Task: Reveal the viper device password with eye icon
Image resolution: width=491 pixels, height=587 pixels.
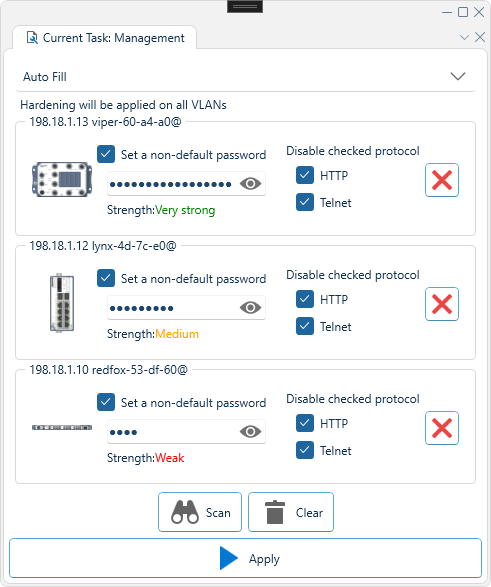Action: pos(250,183)
